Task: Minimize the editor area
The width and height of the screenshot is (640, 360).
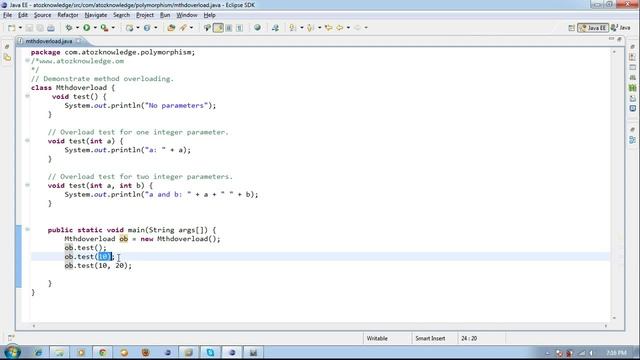Action: click(x=611, y=39)
